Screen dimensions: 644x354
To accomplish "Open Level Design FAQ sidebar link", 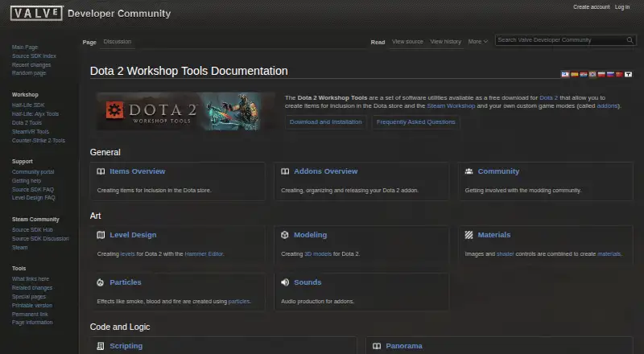I will 33,198.
